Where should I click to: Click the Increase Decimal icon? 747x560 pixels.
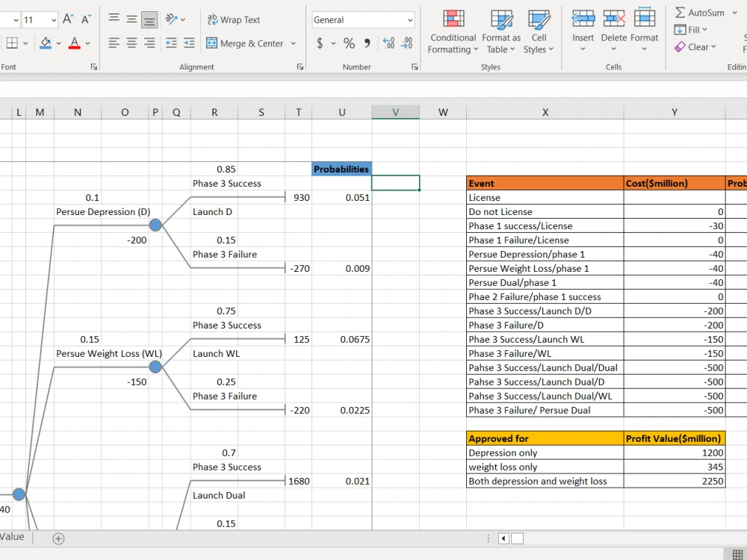point(389,43)
